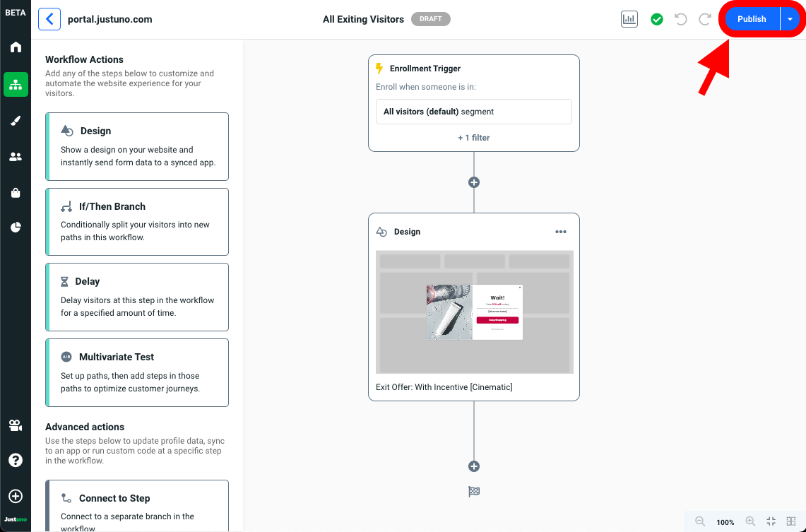Click the zoom out magnifier
The width and height of the screenshot is (806, 532).
point(700,521)
